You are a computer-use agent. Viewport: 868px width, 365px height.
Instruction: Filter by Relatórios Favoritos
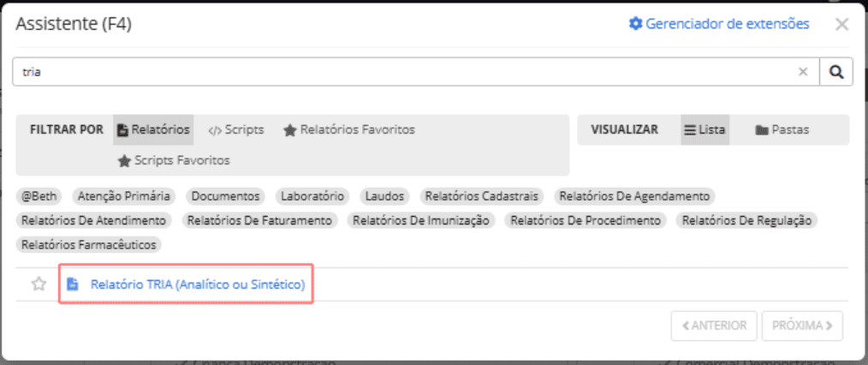349,129
